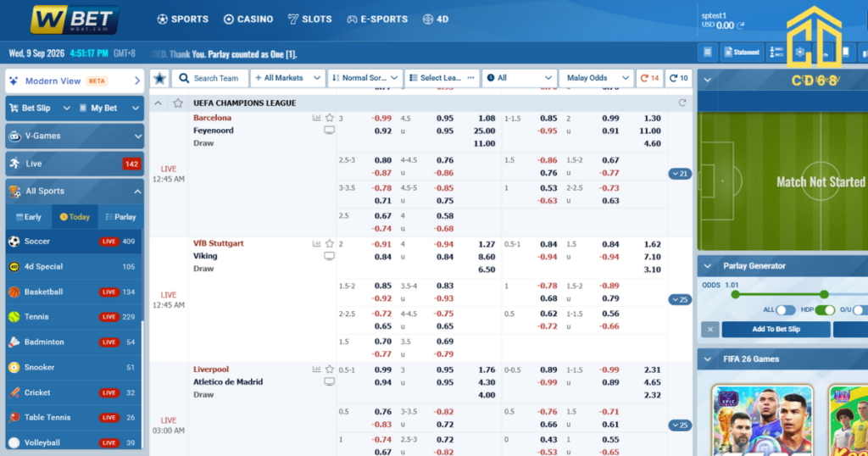
Task: Open live stream monitor for Atletico de Madrid
Action: point(330,382)
